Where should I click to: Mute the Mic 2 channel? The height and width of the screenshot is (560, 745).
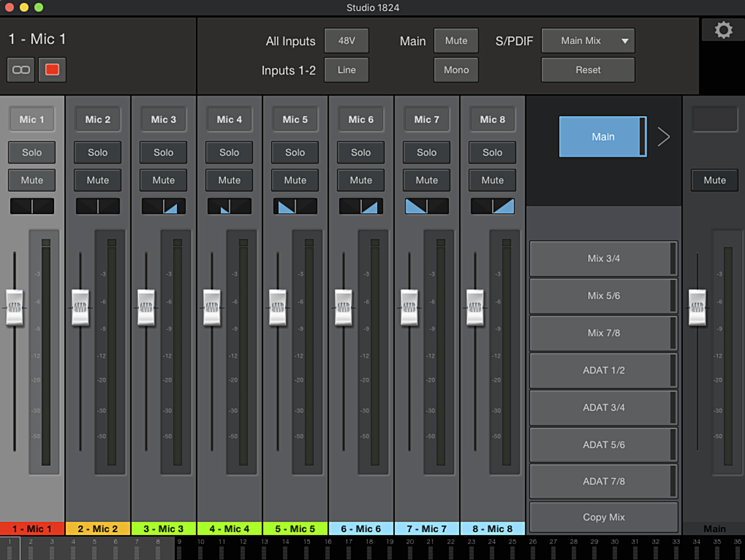97,180
